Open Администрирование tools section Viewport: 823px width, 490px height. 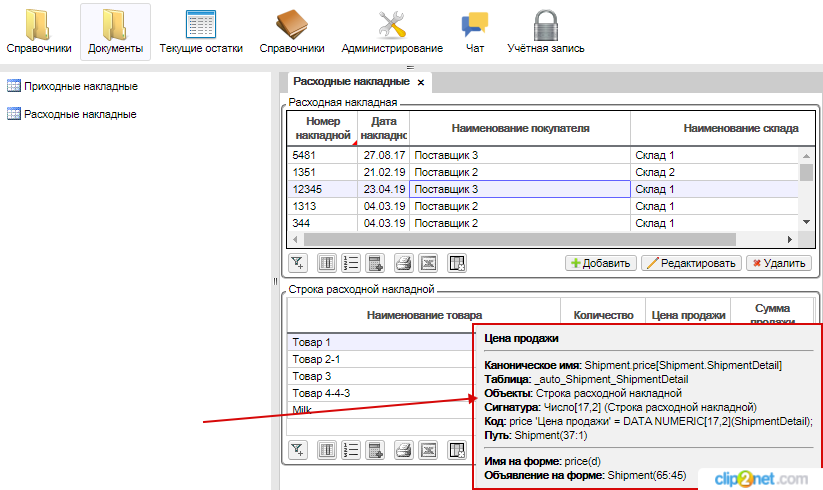click(x=392, y=31)
